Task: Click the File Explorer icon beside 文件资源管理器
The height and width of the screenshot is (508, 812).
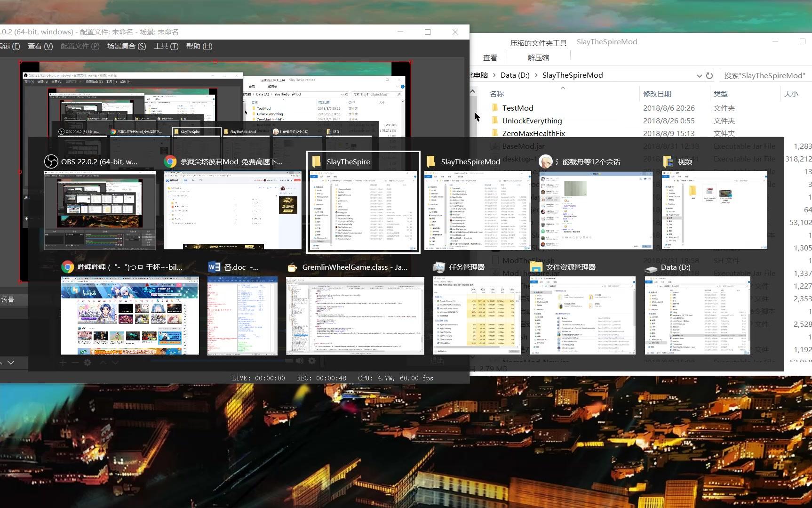Action: click(536, 267)
